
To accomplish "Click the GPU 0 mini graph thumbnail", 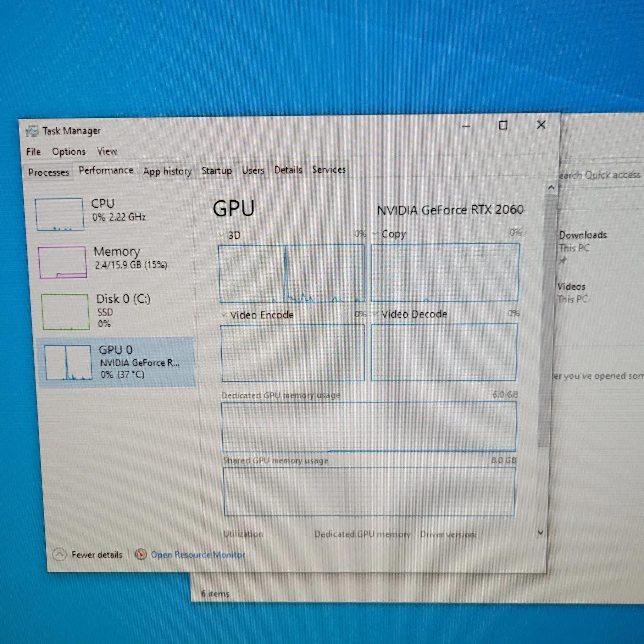I will coord(68,363).
